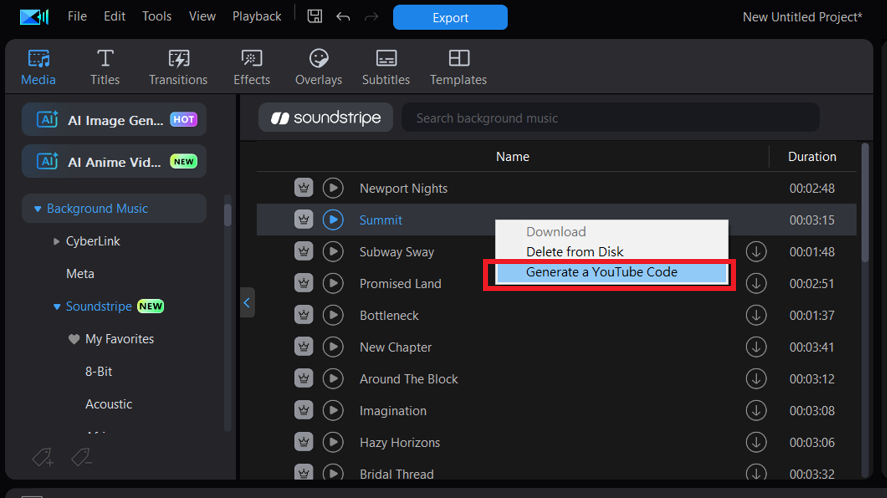
Task: Click the redo arrow icon
Action: [371, 17]
